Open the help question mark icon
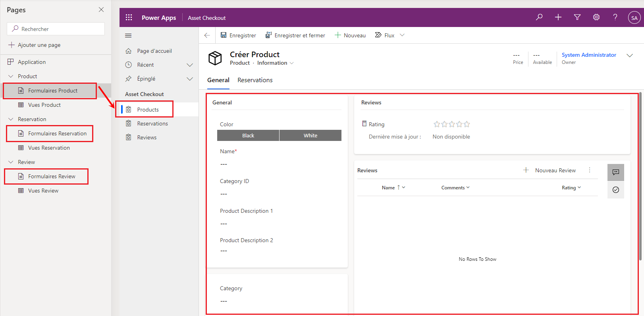The width and height of the screenshot is (644, 316). [x=615, y=17]
